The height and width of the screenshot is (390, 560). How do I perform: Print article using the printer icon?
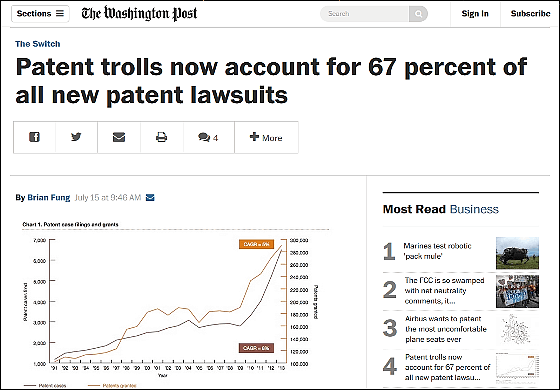point(161,137)
